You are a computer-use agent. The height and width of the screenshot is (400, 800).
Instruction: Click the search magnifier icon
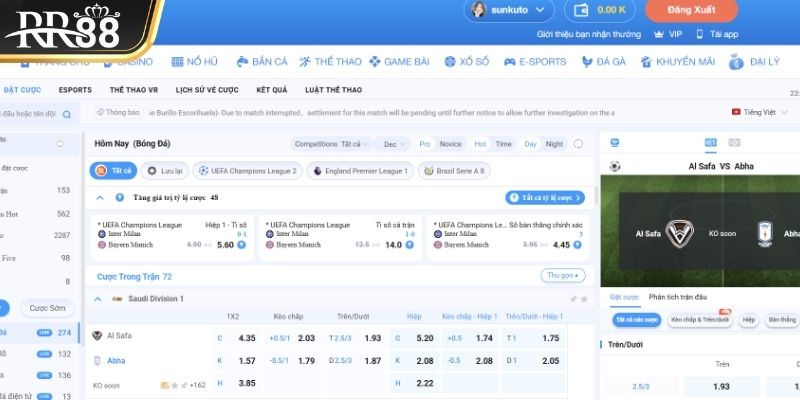click(67, 114)
